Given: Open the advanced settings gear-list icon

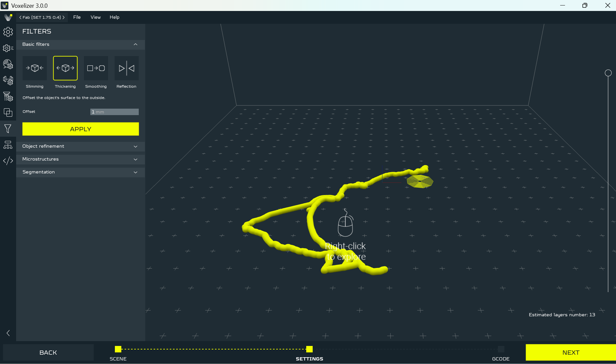Looking at the screenshot, I should pos(8,48).
